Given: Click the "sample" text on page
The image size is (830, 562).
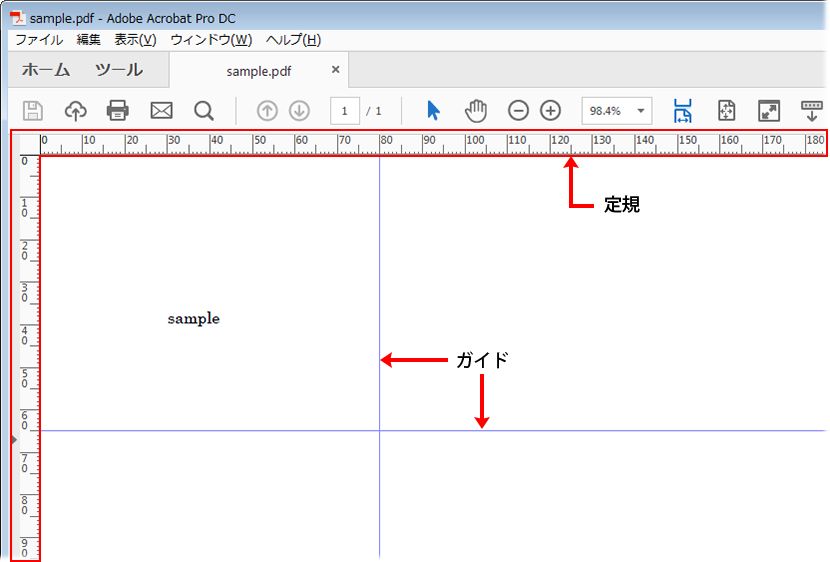Looking at the screenshot, I should click(194, 319).
